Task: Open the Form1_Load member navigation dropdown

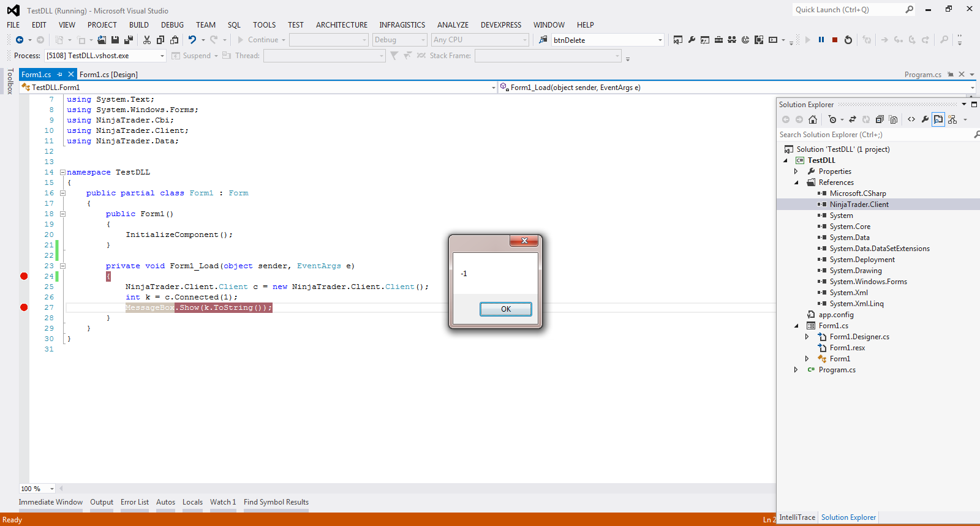Action: click(972, 88)
